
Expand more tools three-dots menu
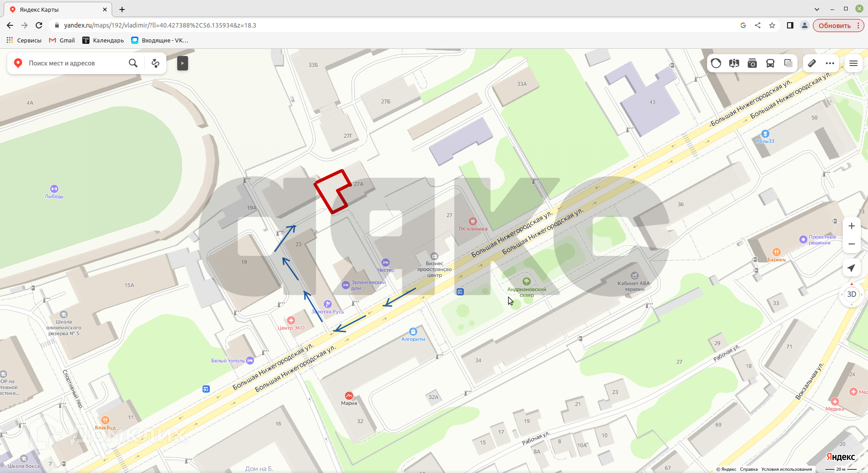tap(830, 63)
